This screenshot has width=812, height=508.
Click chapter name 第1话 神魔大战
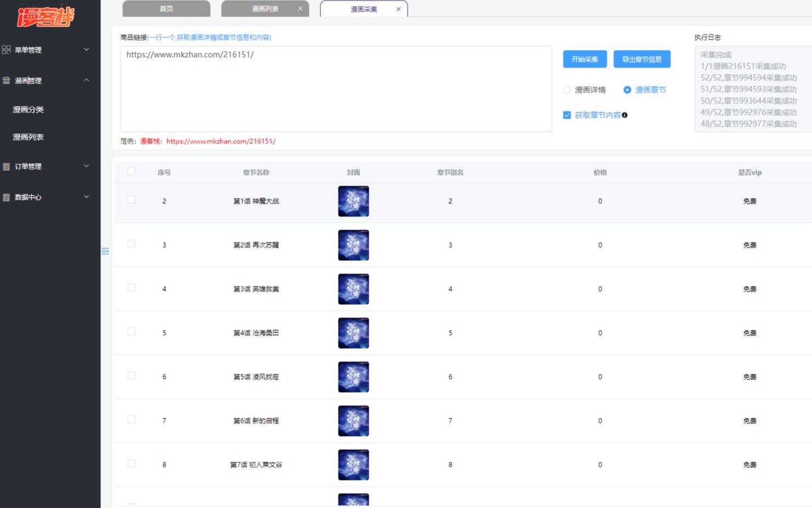(x=256, y=201)
